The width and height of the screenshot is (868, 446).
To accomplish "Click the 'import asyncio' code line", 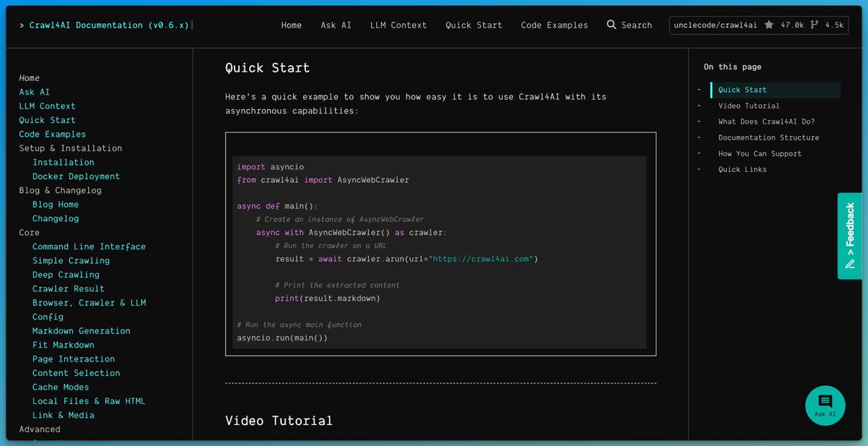I will point(271,167).
